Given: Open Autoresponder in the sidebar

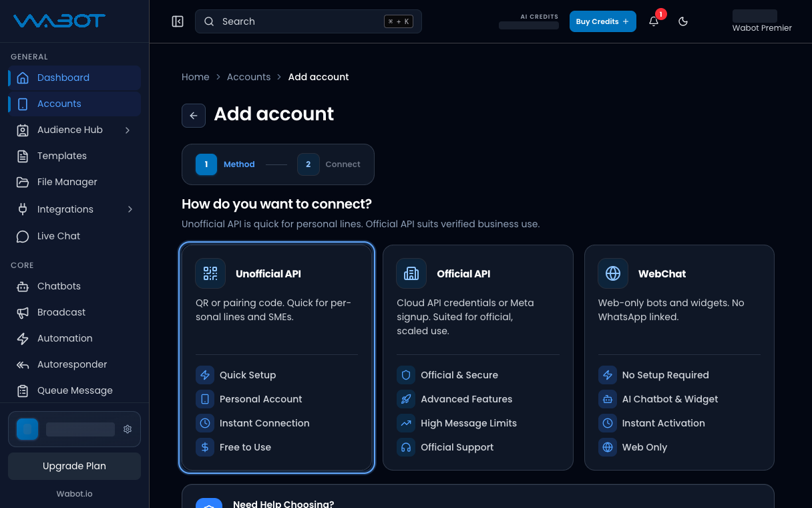Looking at the screenshot, I should click(75, 364).
